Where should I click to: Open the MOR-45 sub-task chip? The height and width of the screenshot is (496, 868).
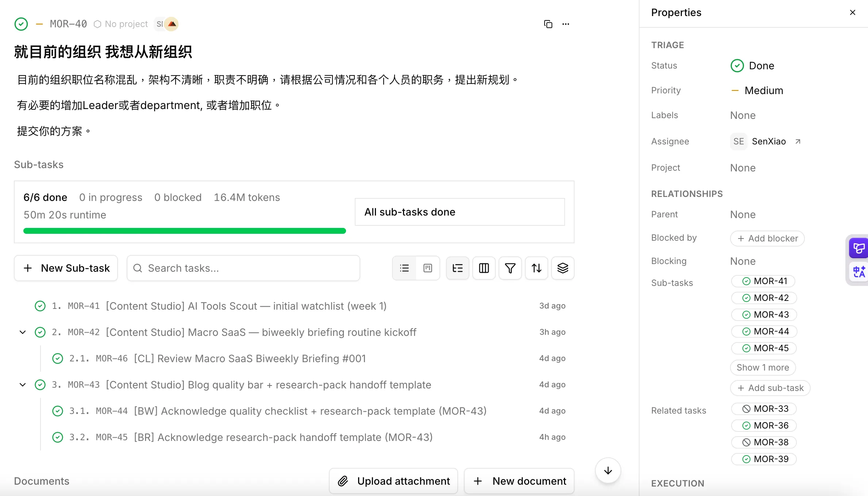coord(764,348)
